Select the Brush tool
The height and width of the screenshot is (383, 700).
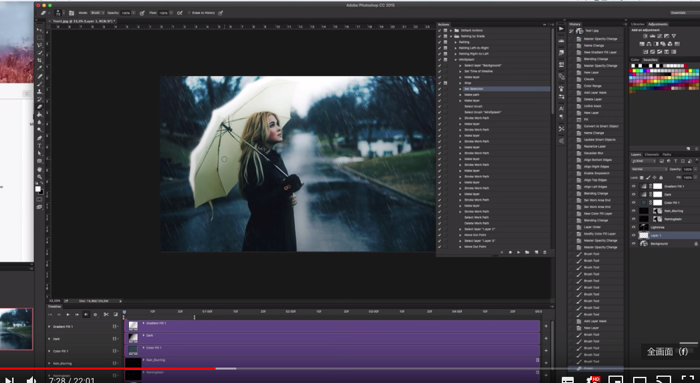coord(40,83)
